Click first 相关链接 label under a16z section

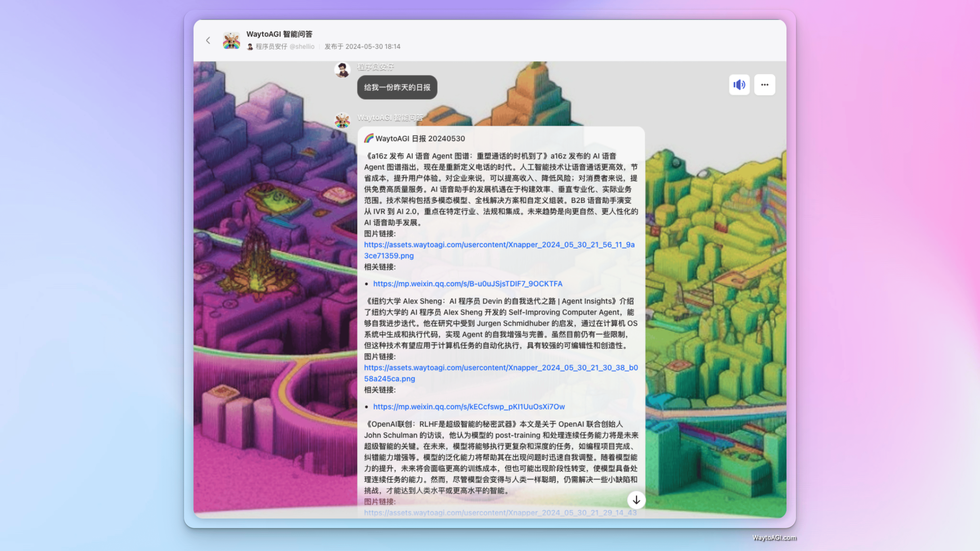(x=380, y=267)
